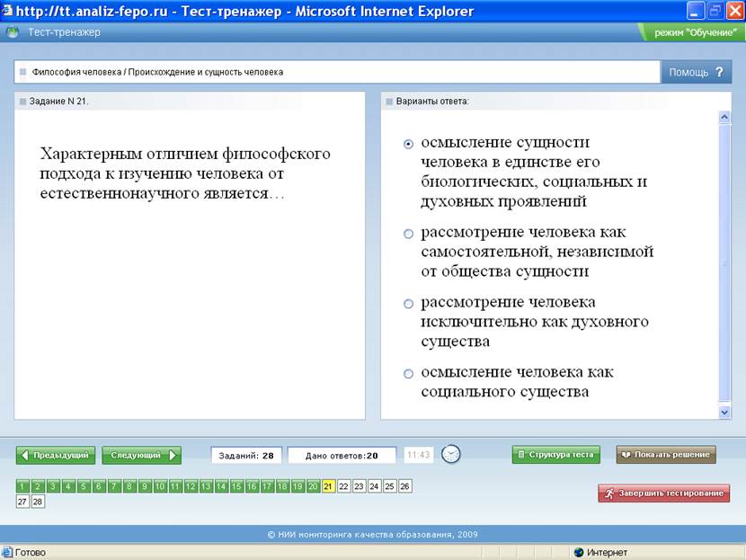Click the Варианты ответа header
The width and height of the screenshot is (746, 560).
[432, 102]
